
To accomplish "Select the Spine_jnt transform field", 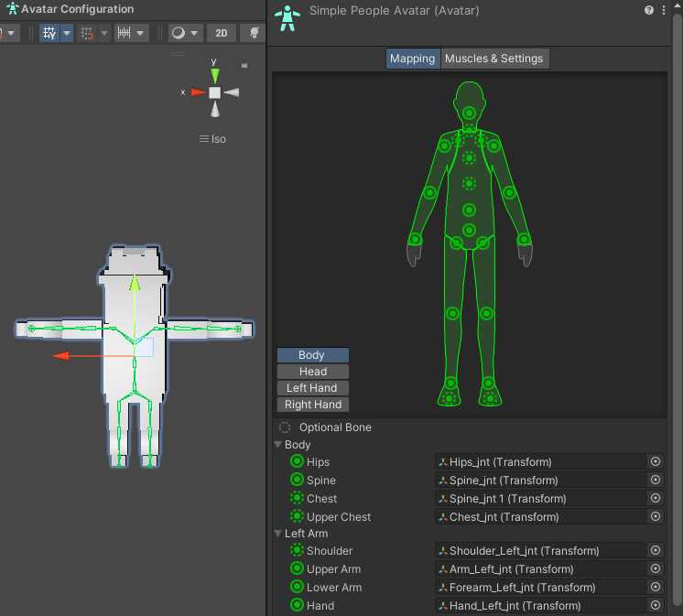I will [541, 481].
